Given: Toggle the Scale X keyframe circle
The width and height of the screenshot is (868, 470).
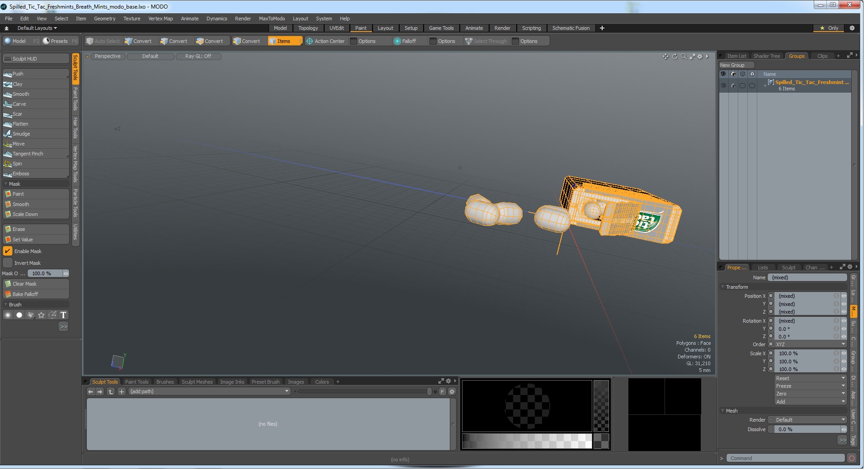Looking at the screenshot, I should 771,353.
